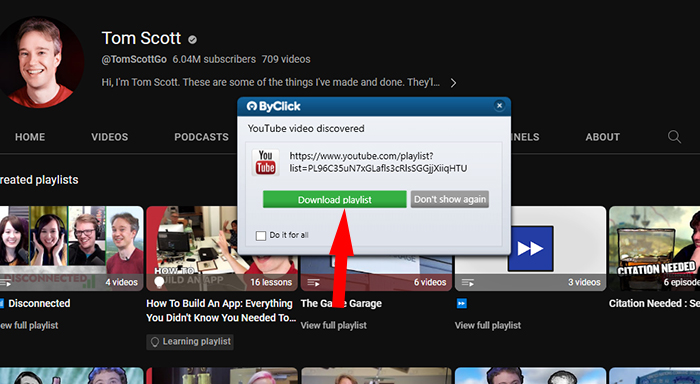
Task: Click the YouTube video discovered heading
Action: tap(306, 129)
